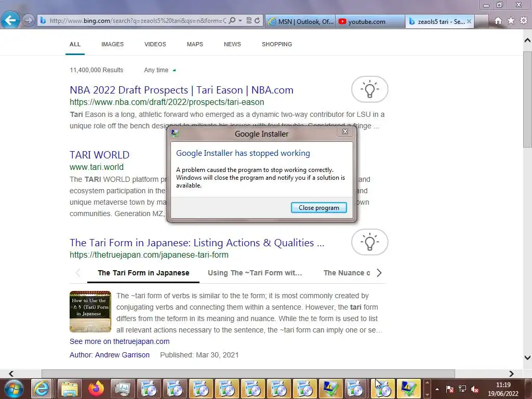The width and height of the screenshot is (532, 399).
Task: Click the Action Center flag tray icon
Action: coord(450,389)
